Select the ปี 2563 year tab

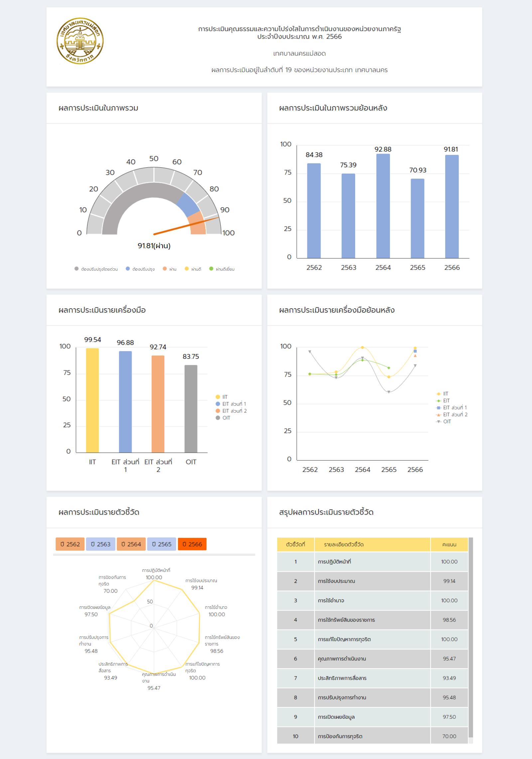(x=100, y=544)
